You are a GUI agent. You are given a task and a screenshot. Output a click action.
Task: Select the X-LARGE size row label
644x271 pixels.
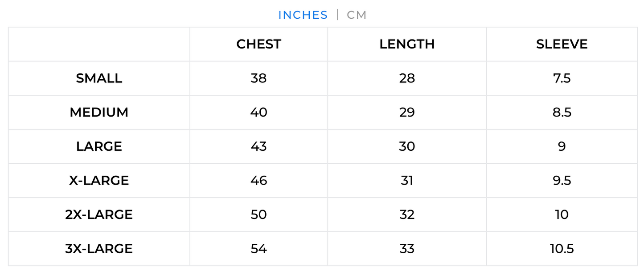[99, 181]
